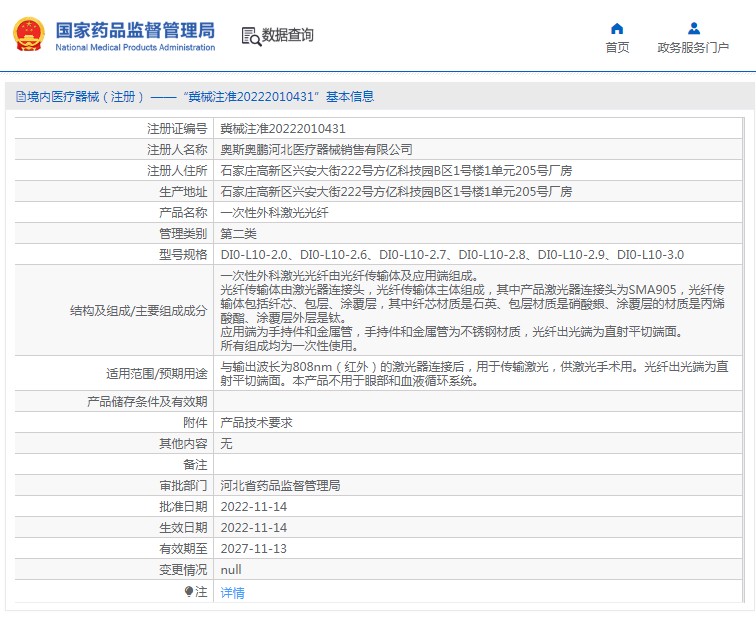Click the document icon before 境内医疗器械
The image size is (756, 617).
point(21,96)
